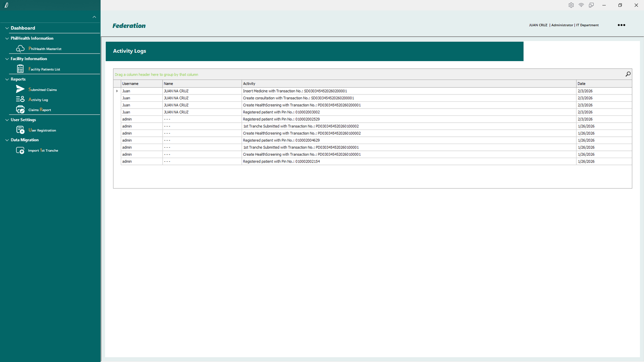
Task: Collapse the Dashboard section chevron
Action: (7, 28)
